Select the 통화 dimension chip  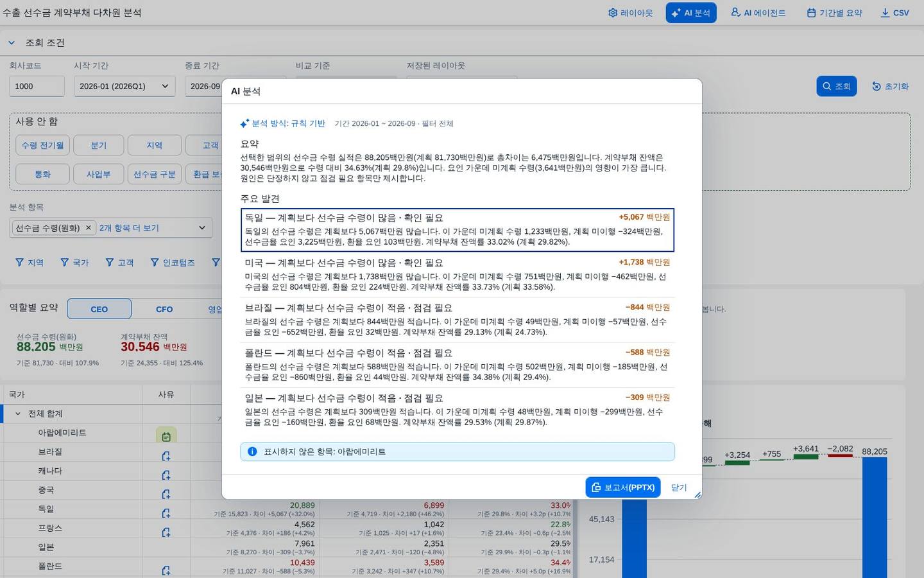[x=43, y=174]
